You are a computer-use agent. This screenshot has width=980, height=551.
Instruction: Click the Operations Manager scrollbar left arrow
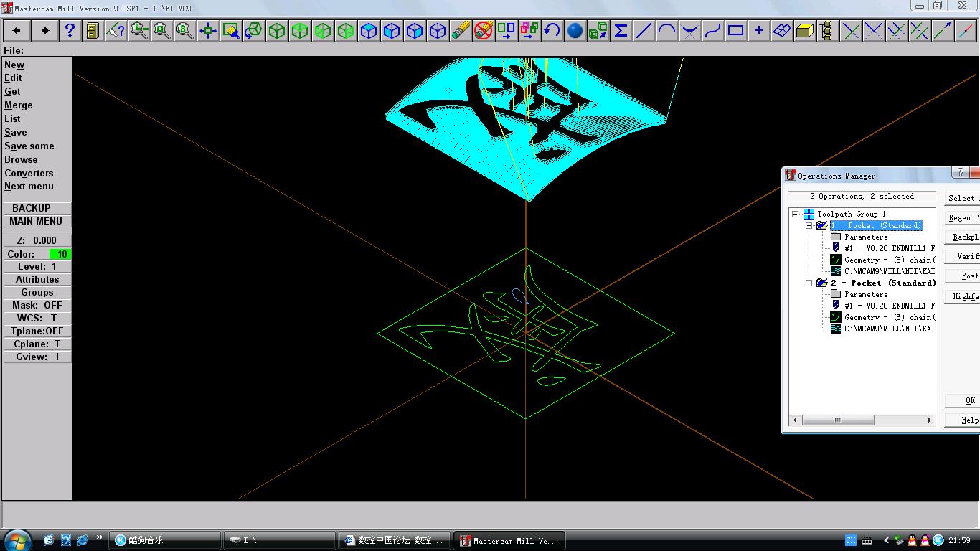(x=795, y=420)
